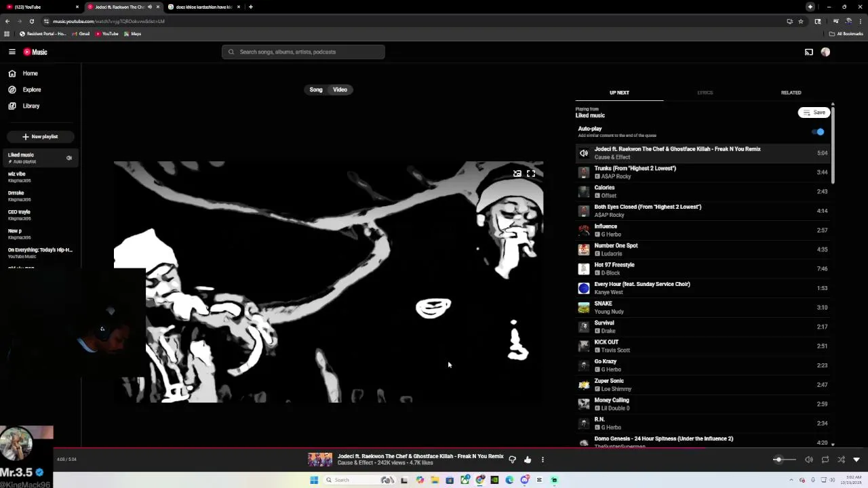Open the Gmail bookmark
Viewport: 868px width, 488px height.
81,34
